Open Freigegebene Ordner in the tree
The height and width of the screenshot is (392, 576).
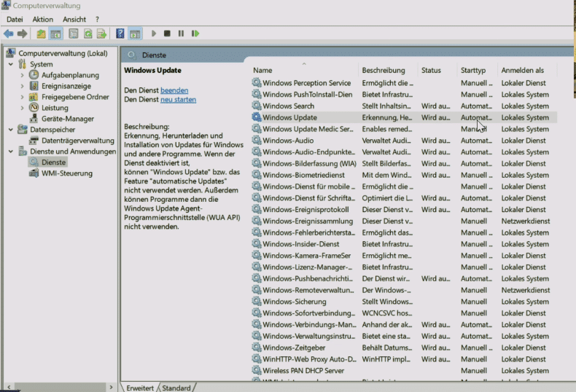[75, 97]
